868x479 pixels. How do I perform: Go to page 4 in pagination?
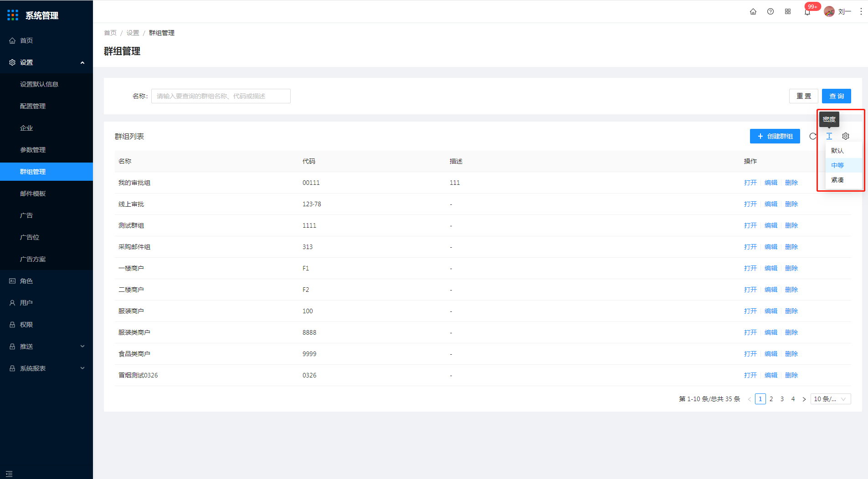[x=793, y=399]
